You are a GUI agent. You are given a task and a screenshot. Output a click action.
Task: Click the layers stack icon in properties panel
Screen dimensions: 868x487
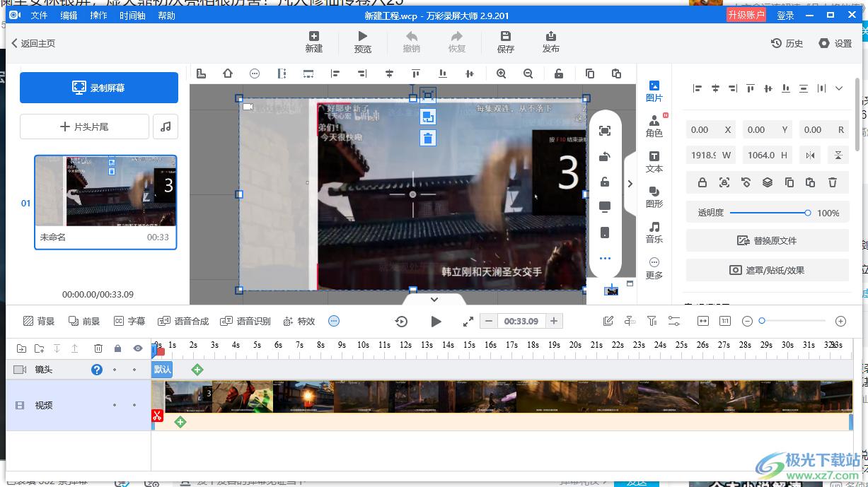(x=768, y=182)
